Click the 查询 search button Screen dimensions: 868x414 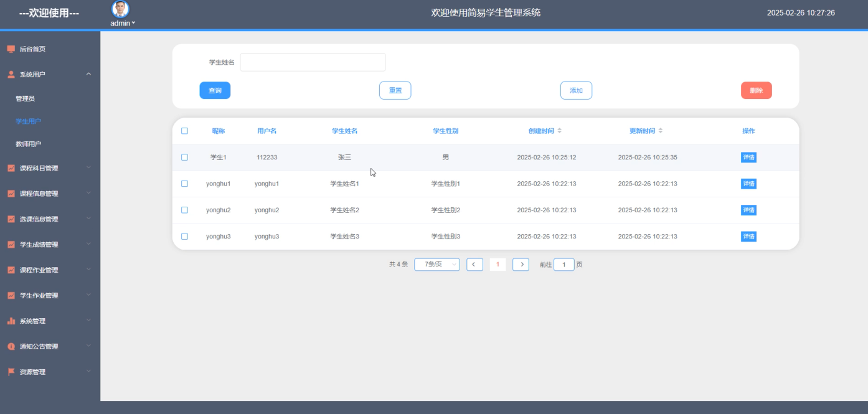pyautogui.click(x=215, y=90)
